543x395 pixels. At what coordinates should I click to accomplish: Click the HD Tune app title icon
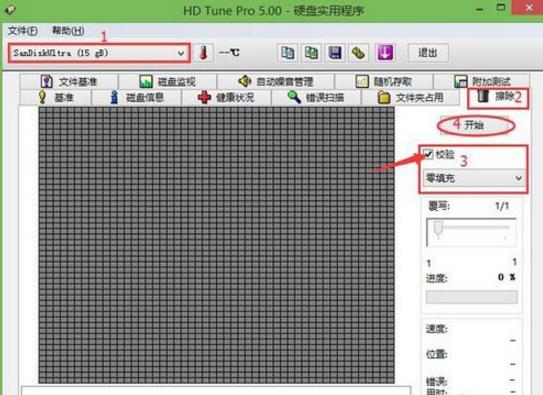tap(9, 9)
